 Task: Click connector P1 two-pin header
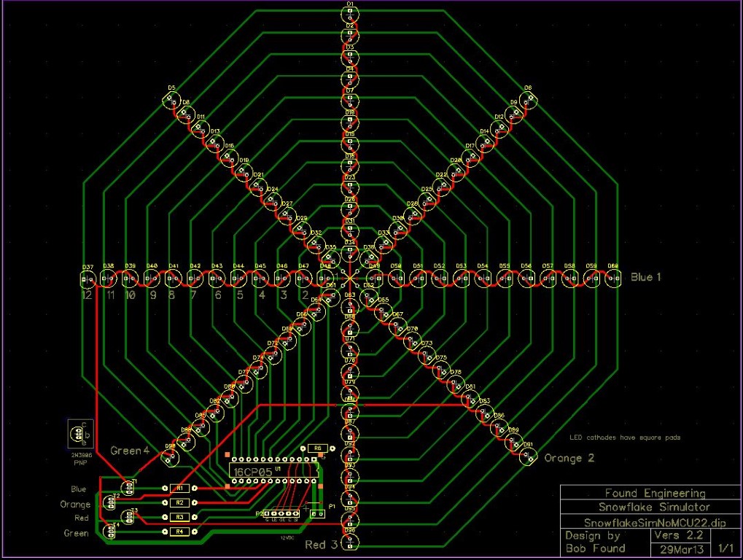(317, 513)
